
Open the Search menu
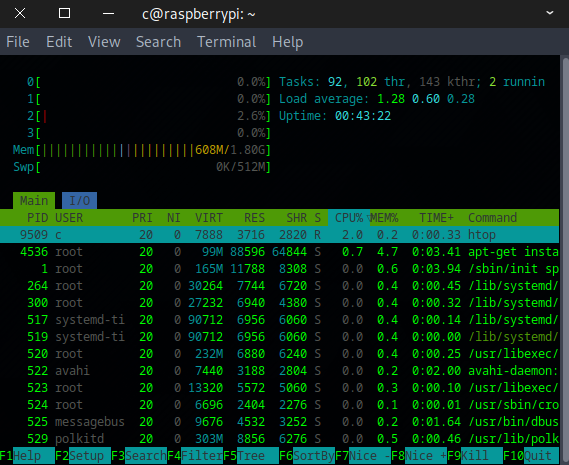[159, 42]
